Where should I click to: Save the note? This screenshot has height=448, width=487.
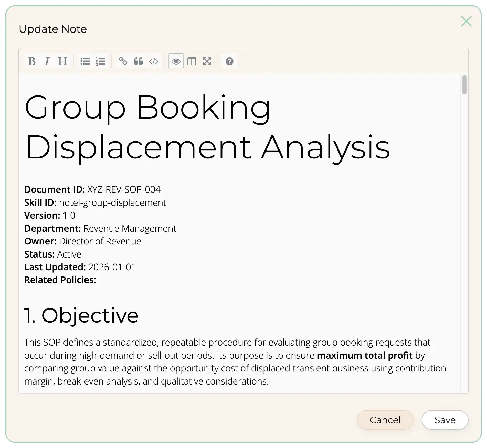point(445,420)
